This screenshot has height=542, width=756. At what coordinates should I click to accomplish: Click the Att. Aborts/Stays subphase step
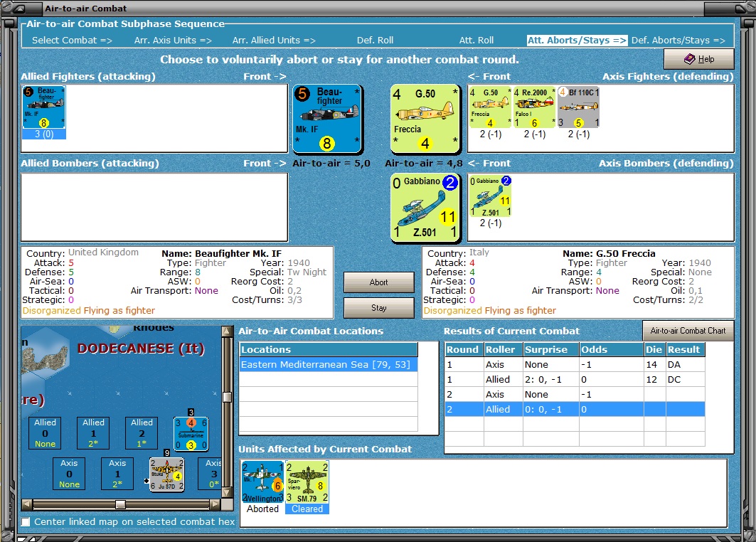(577, 41)
